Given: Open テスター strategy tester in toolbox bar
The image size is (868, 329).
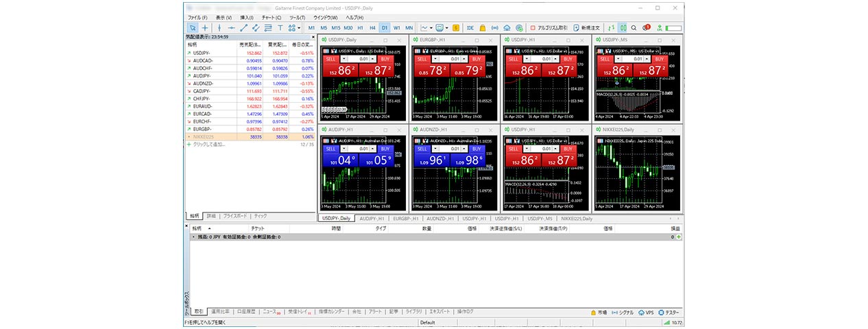Looking at the screenshot, I should click(668, 312).
